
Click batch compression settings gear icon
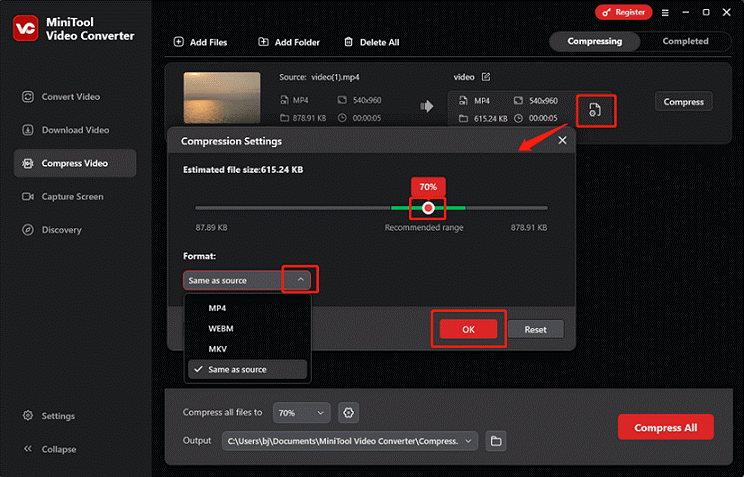point(348,413)
